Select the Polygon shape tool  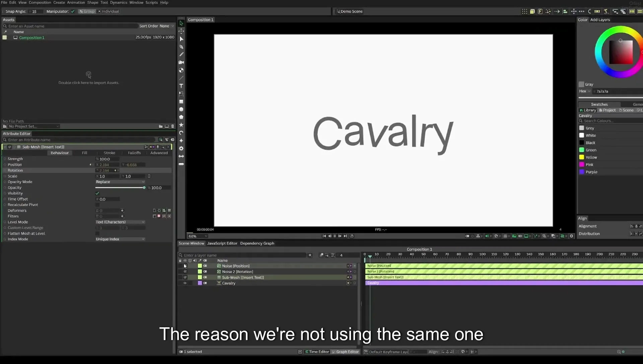coord(181,117)
